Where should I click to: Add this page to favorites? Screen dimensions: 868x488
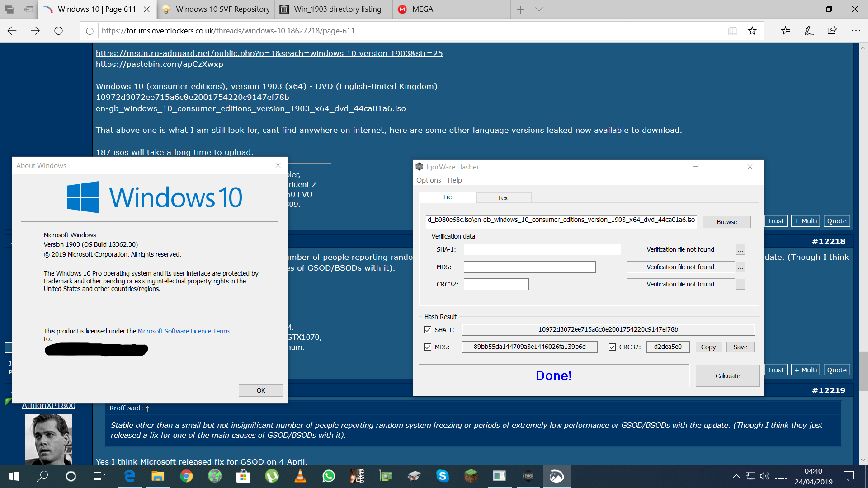[x=752, y=31]
